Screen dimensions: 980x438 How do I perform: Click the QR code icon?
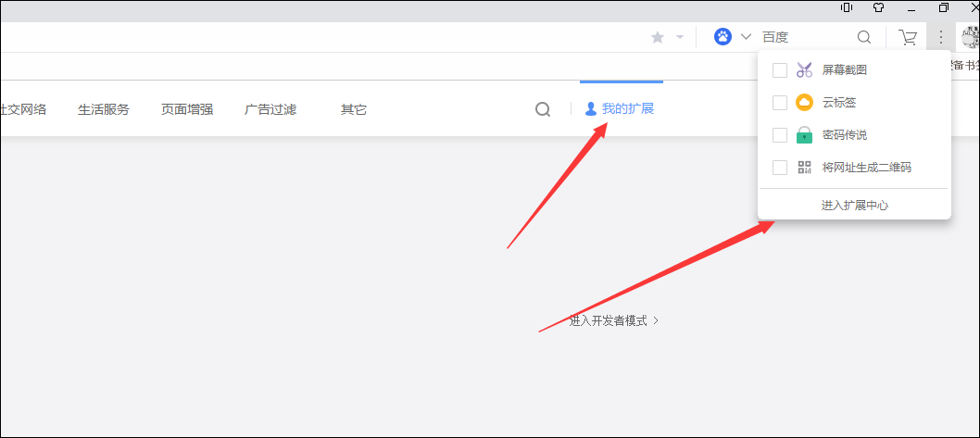804,168
